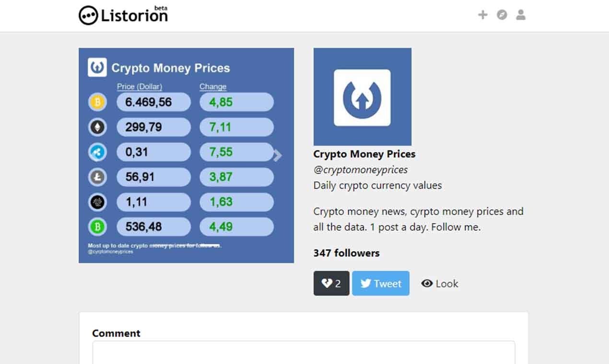Toggle the heart like button showing 2
This screenshot has height=364, width=609.
pyautogui.click(x=331, y=283)
